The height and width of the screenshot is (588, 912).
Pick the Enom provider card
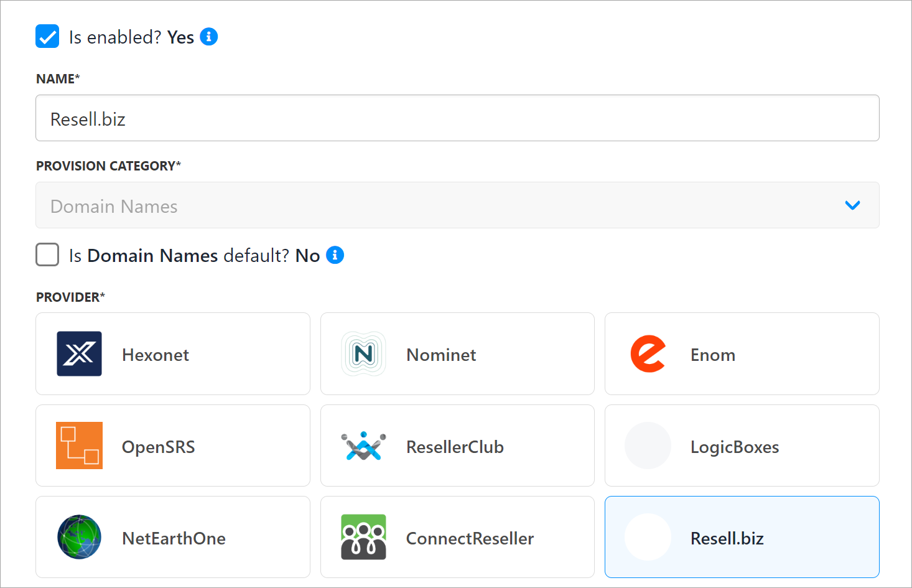tap(742, 354)
